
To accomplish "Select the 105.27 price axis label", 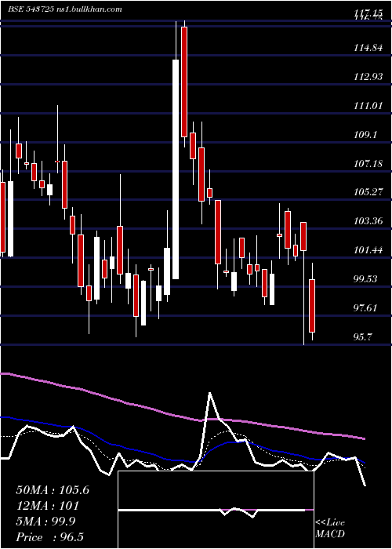I will pyautogui.click(x=368, y=193).
